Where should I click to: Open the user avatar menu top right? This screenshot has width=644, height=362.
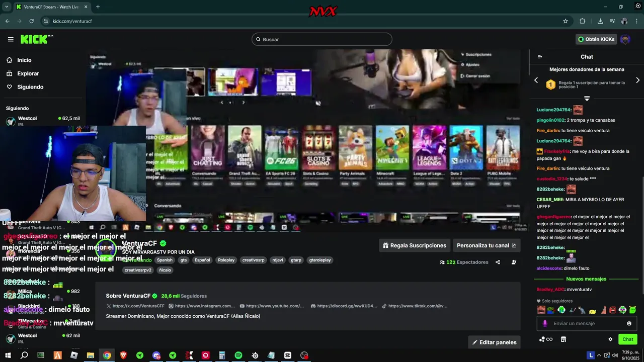625,39
